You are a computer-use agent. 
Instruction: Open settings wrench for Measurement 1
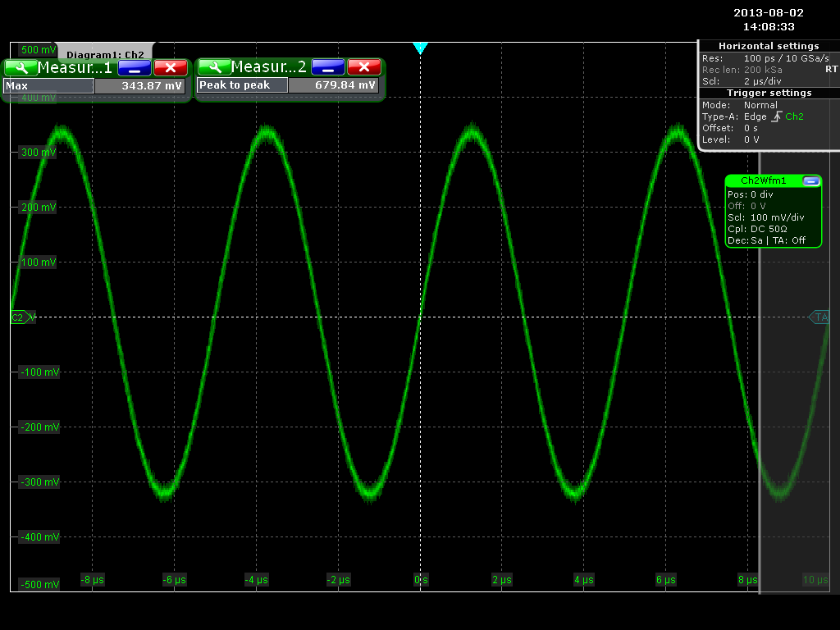coord(20,67)
